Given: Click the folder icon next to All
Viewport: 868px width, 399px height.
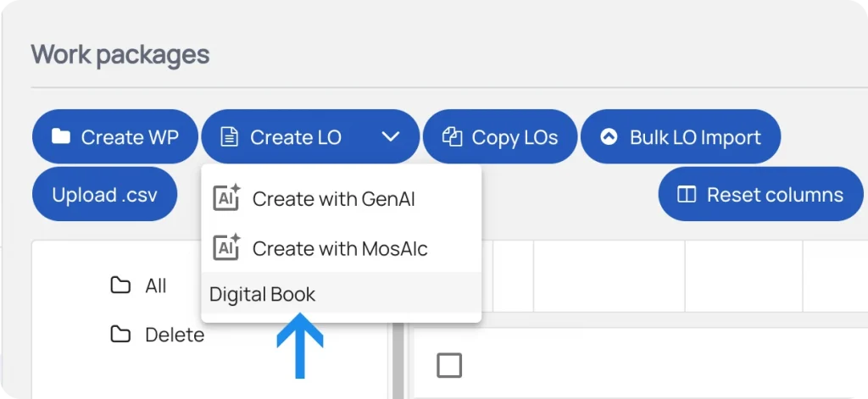Looking at the screenshot, I should [120, 285].
